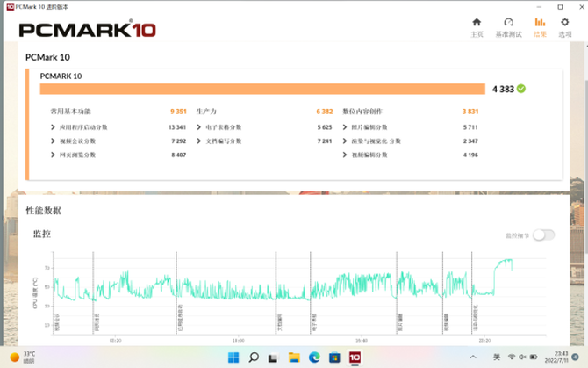
Task: Open Windows Start menu from taskbar
Action: (x=233, y=357)
